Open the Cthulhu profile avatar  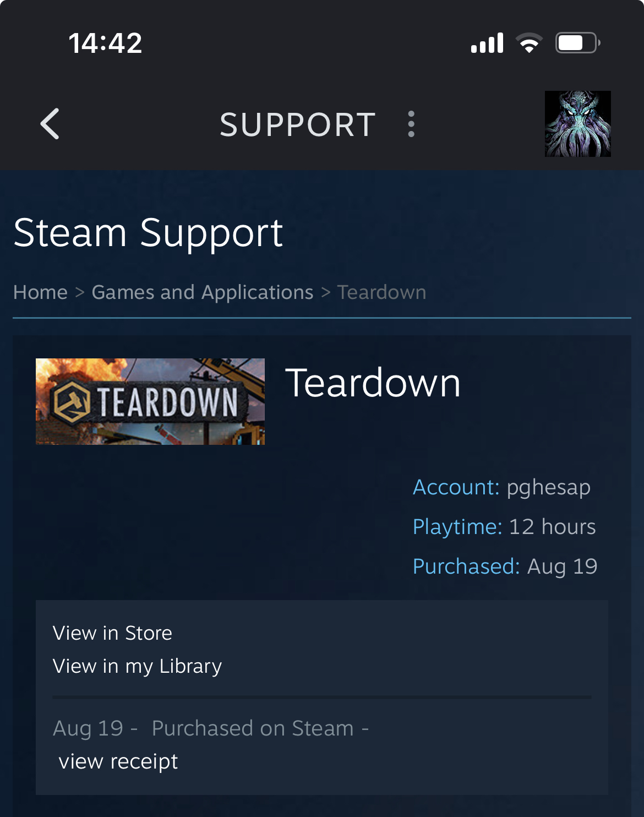577,124
